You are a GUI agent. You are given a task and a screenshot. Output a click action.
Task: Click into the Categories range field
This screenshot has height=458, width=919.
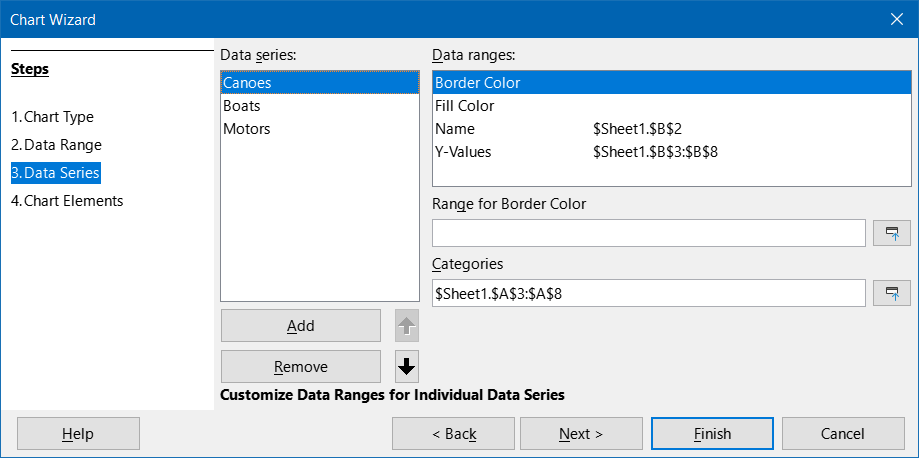649,293
